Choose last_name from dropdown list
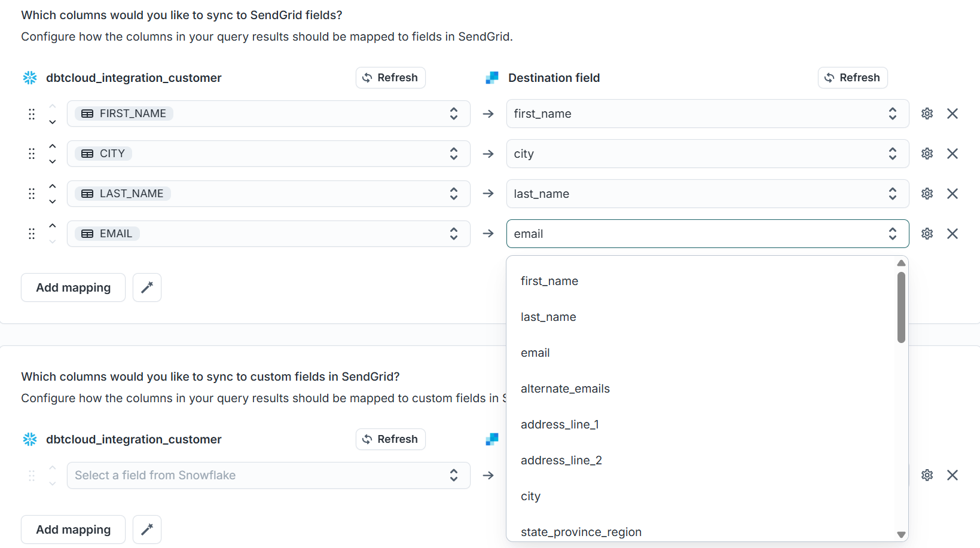This screenshot has height=548, width=980. (x=701, y=317)
